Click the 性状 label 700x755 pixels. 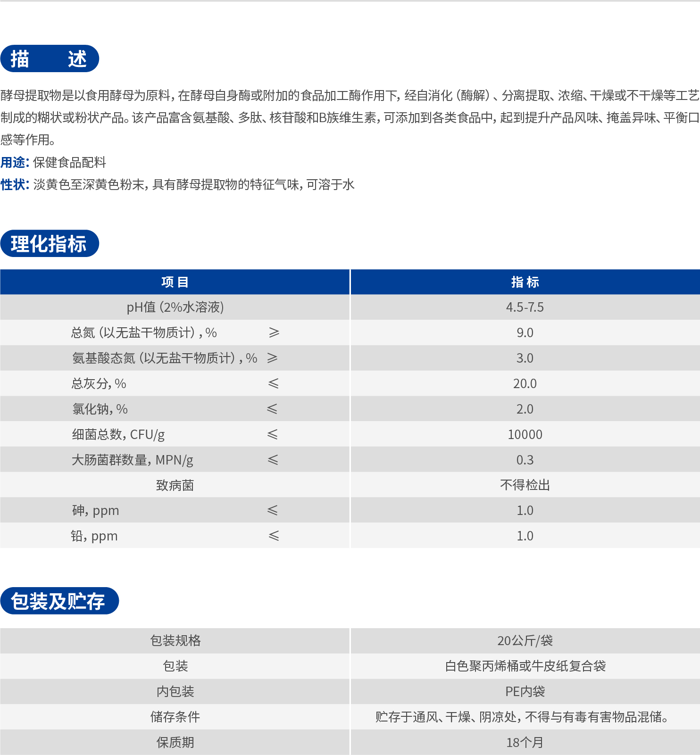point(15,184)
